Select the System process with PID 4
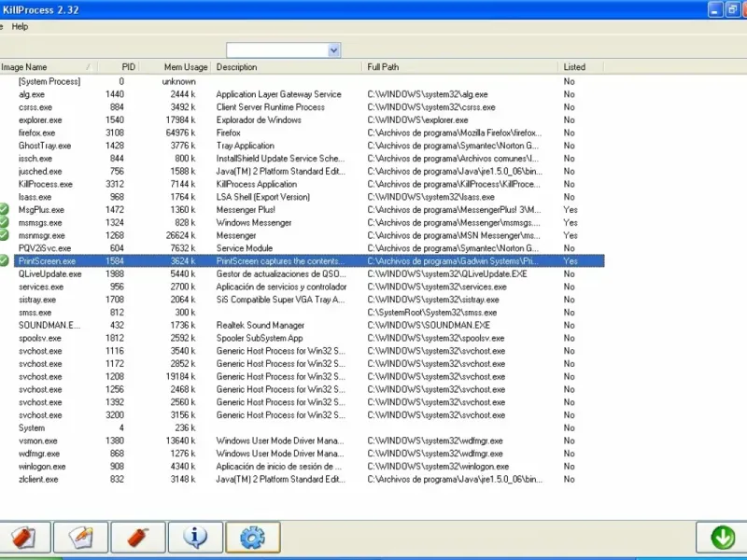Image resolution: width=747 pixels, height=560 pixels. coord(32,428)
